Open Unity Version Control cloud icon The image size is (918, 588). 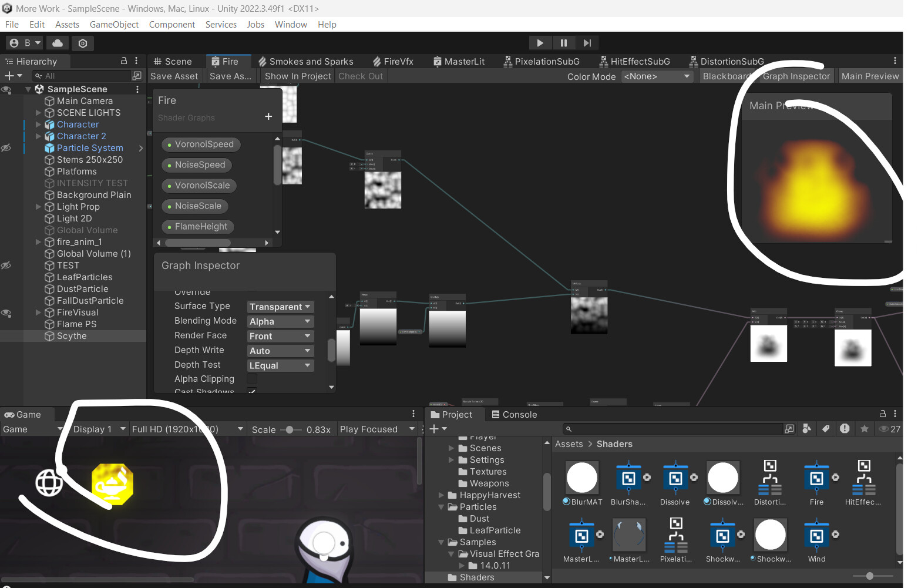58,43
